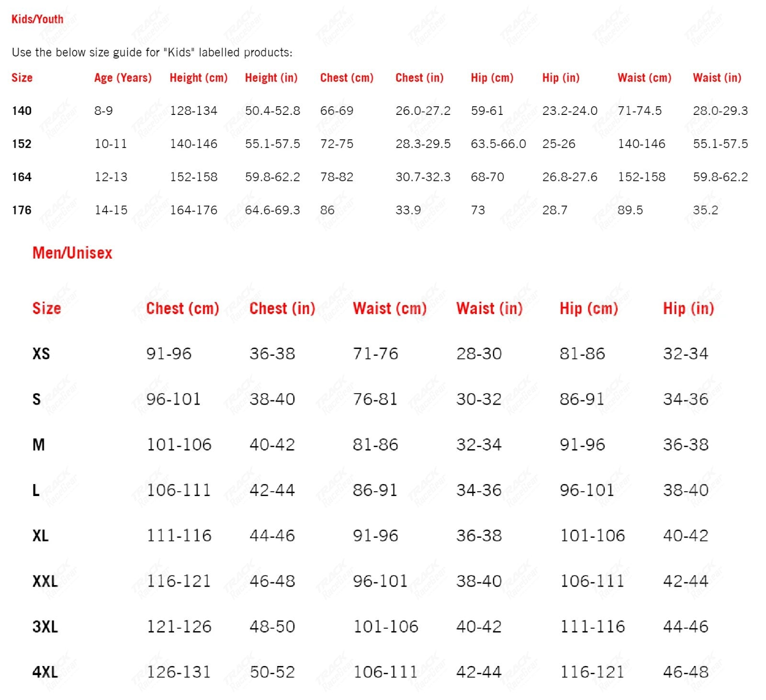Select the 164-176 height value
The image size is (766, 700).
(193, 210)
